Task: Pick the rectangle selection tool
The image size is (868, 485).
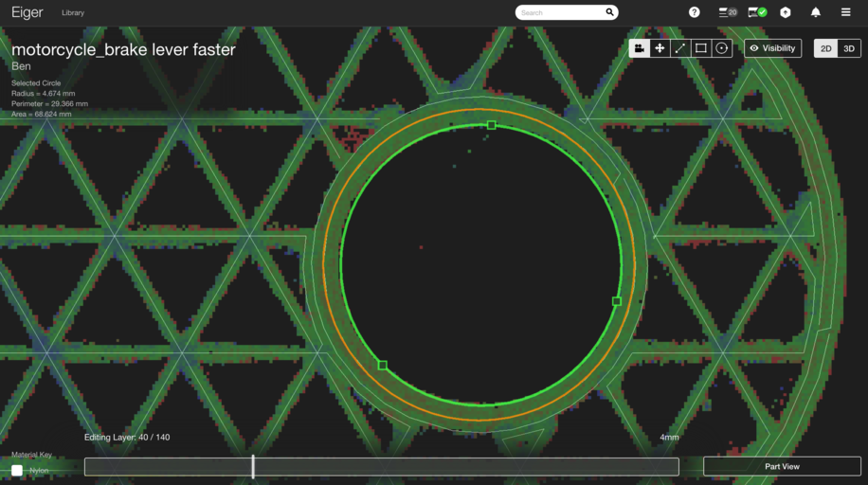Action: click(701, 48)
